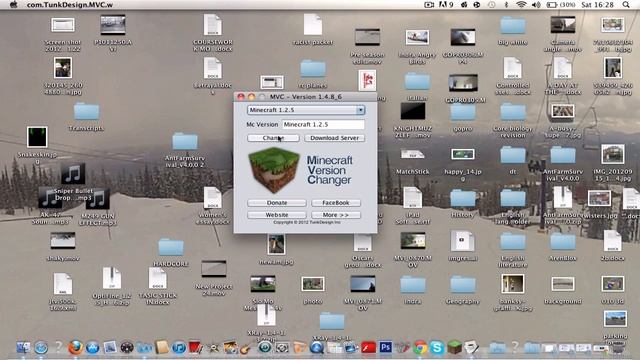This screenshot has width=640, height=360.
Task: Open Safari compass dock icon
Action: pyautogui.click(x=41, y=347)
